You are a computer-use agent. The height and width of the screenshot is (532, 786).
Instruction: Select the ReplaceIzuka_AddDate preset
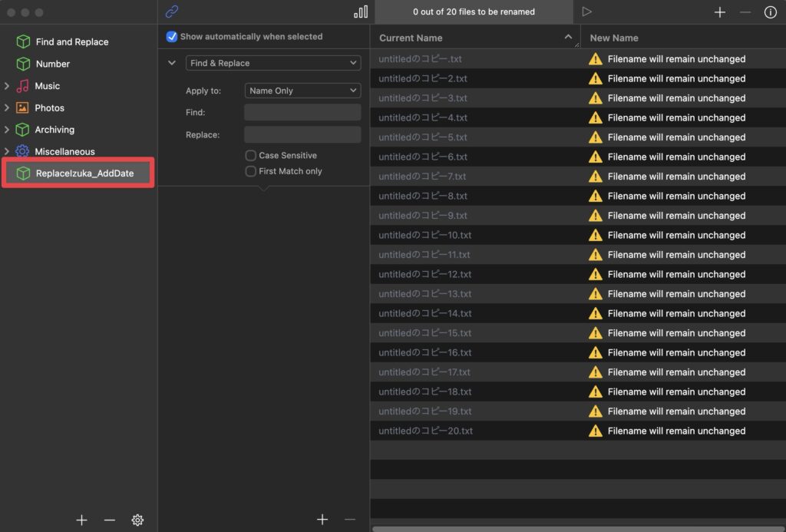(84, 173)
